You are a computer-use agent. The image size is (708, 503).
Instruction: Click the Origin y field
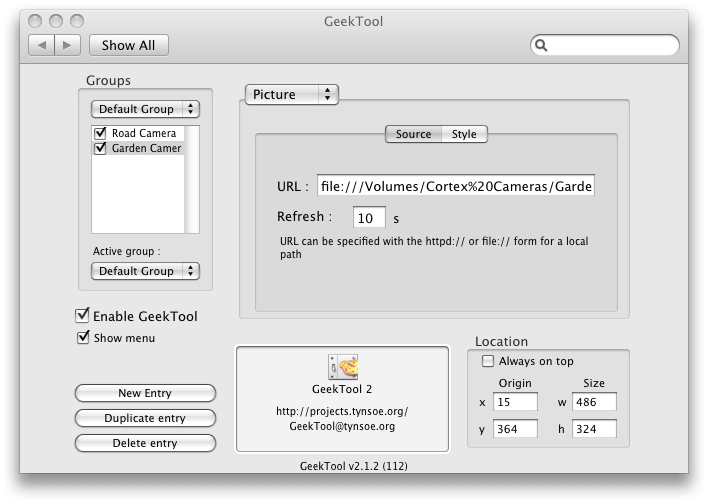pyautogui.click(x=515, y=428)
